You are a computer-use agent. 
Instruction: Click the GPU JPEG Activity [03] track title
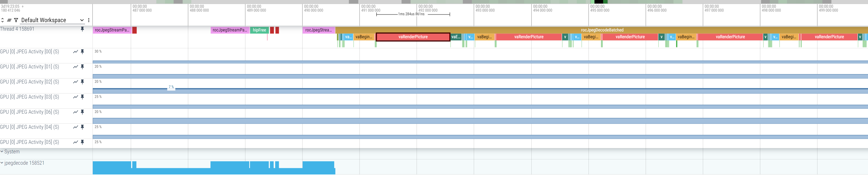tap(30, 97)
